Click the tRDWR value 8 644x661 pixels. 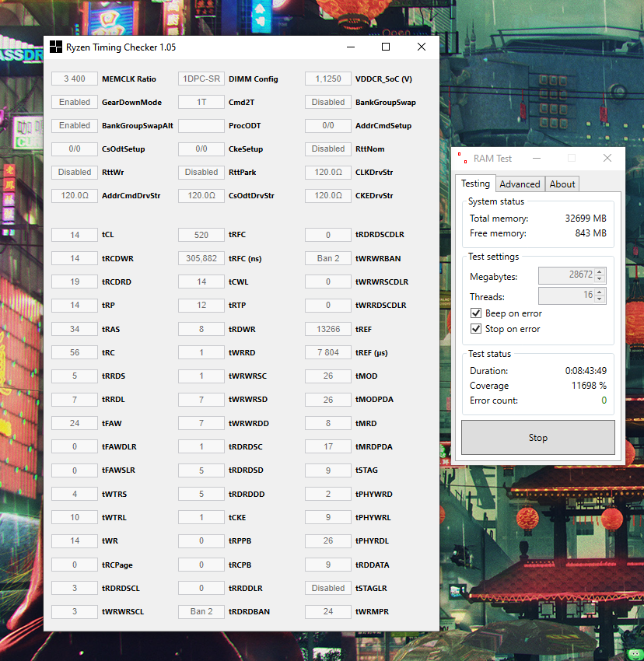click(201, 329)
